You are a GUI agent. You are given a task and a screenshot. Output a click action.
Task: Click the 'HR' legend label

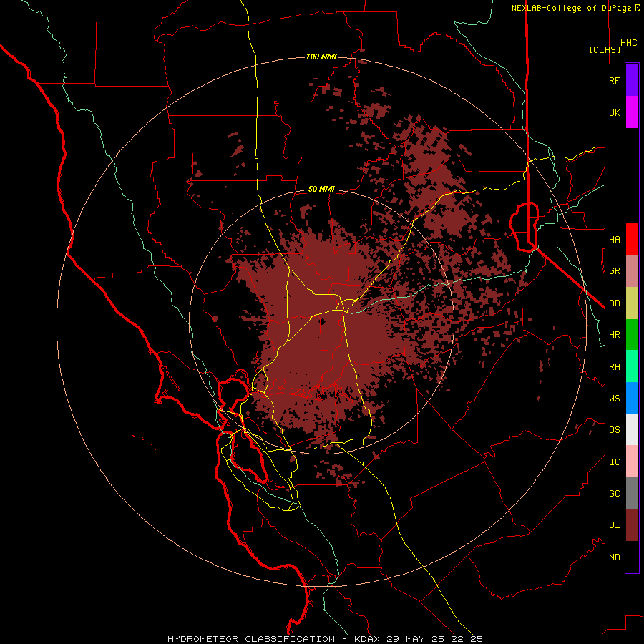pos(614,335)
